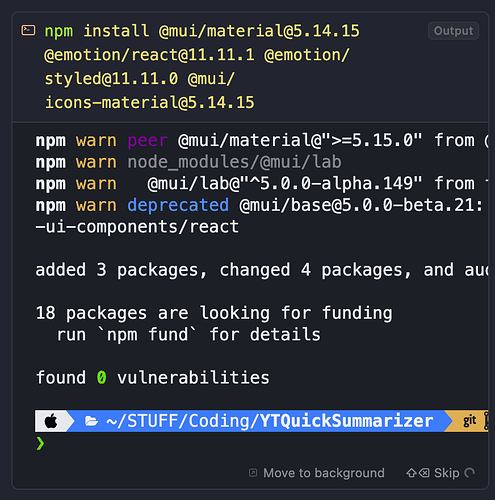Screen dimensions: 495x500
Task: Click the Move to background icon
Action: [x=253, y=473]
